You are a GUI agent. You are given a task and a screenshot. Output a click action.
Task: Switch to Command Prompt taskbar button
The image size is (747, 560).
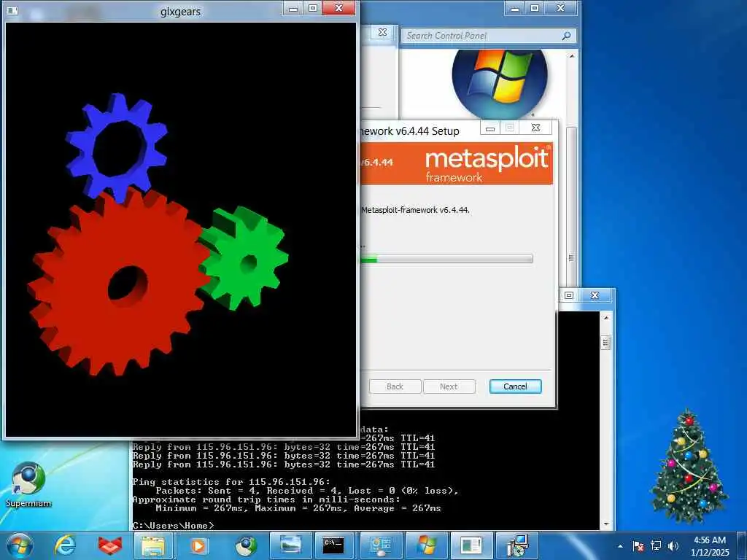tap(334, 545)
